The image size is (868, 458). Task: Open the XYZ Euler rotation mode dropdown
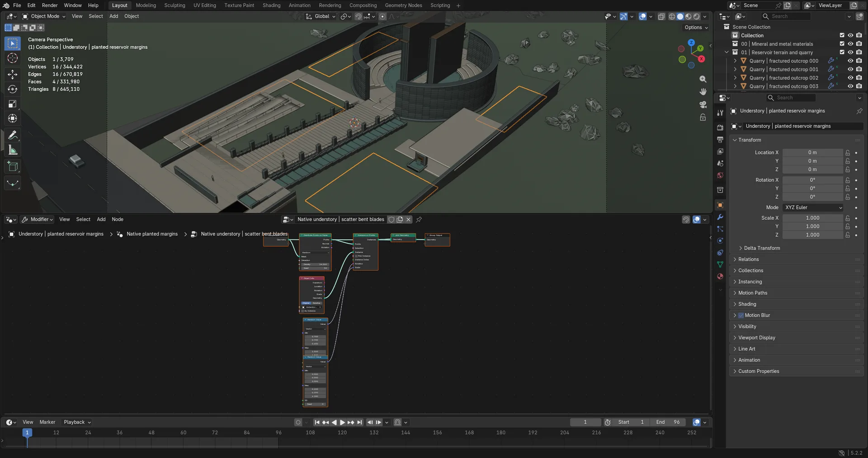click(813, 208)
